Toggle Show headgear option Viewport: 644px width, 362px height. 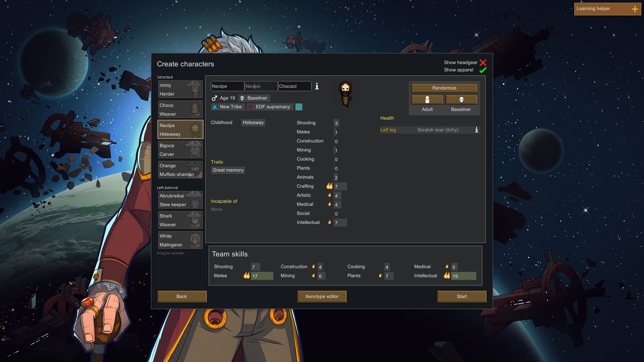click(x=483, y=63)
